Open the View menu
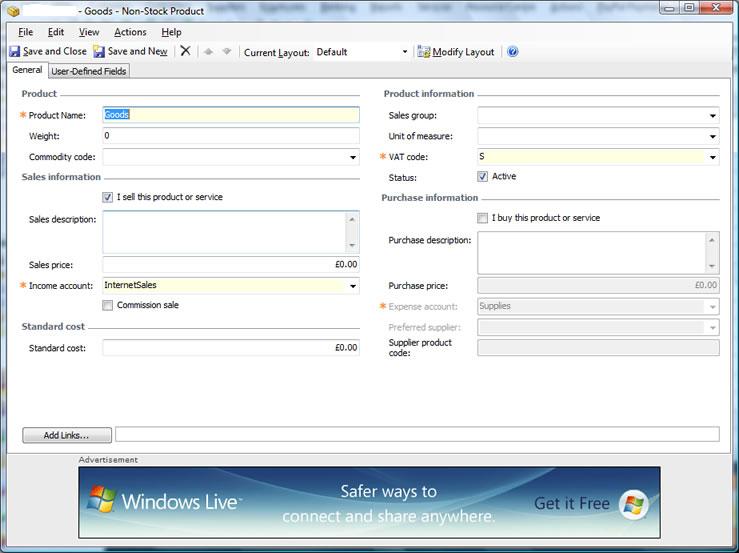This screenshot has height=553, width=739. 89,32
